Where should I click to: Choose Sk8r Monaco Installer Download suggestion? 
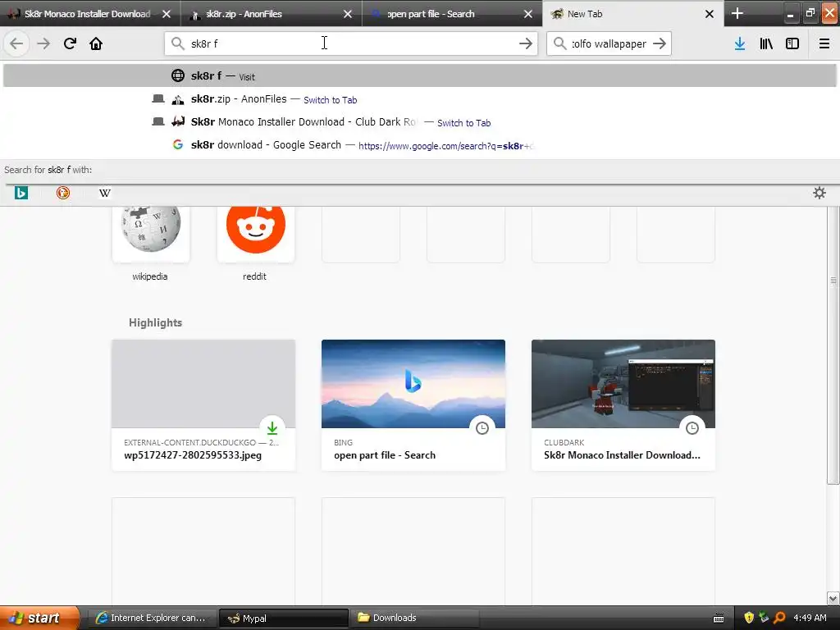[x=419, y=122]
